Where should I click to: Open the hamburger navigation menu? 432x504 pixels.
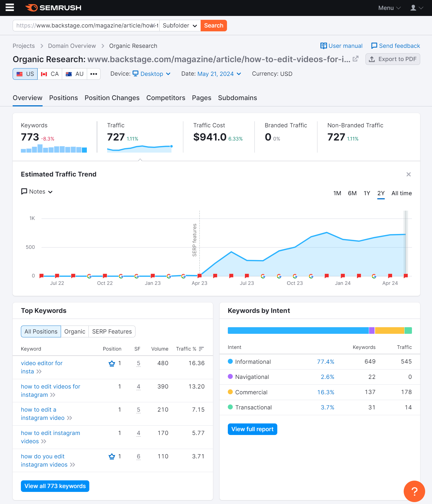pyautogui.click(x=10, y=8)
